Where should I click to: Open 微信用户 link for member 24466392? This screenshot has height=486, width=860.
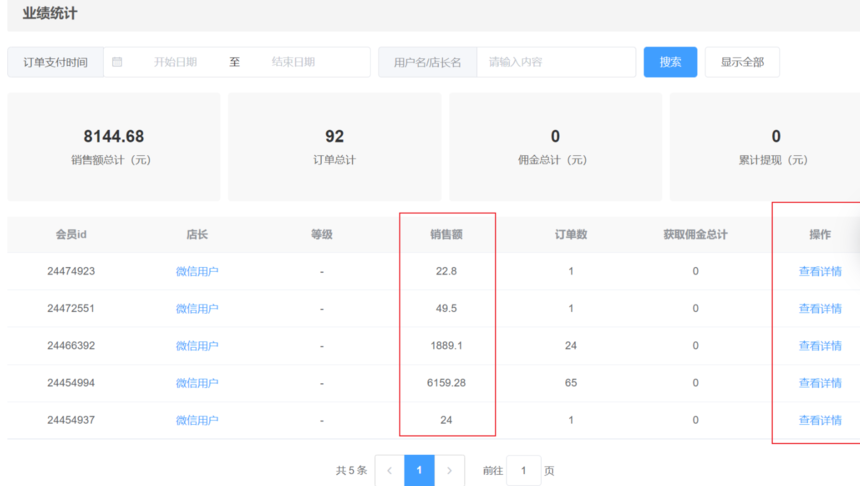[x=197, y=346]
